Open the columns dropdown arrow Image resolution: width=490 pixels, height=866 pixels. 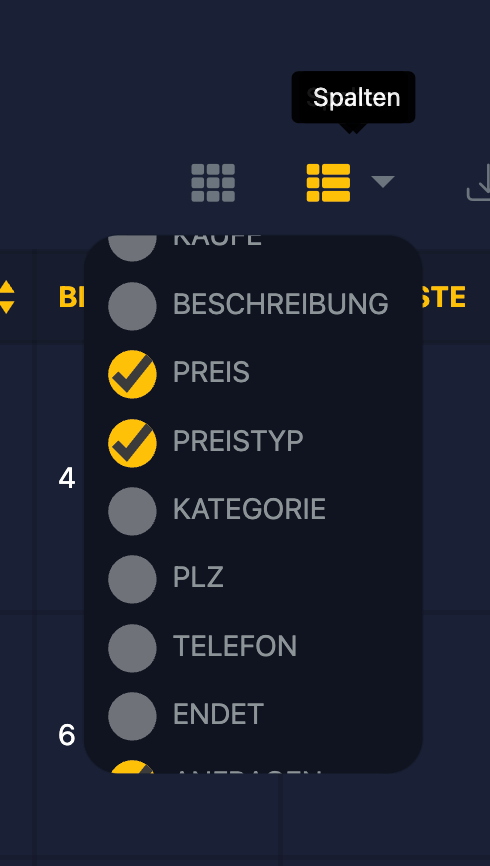tap(383, 182)
